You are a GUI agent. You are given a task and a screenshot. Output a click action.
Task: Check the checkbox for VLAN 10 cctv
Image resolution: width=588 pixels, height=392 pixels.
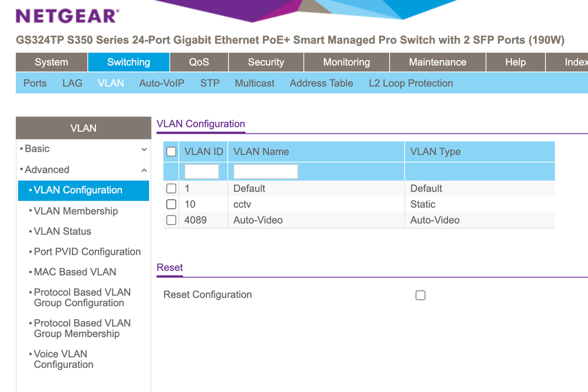171,204
